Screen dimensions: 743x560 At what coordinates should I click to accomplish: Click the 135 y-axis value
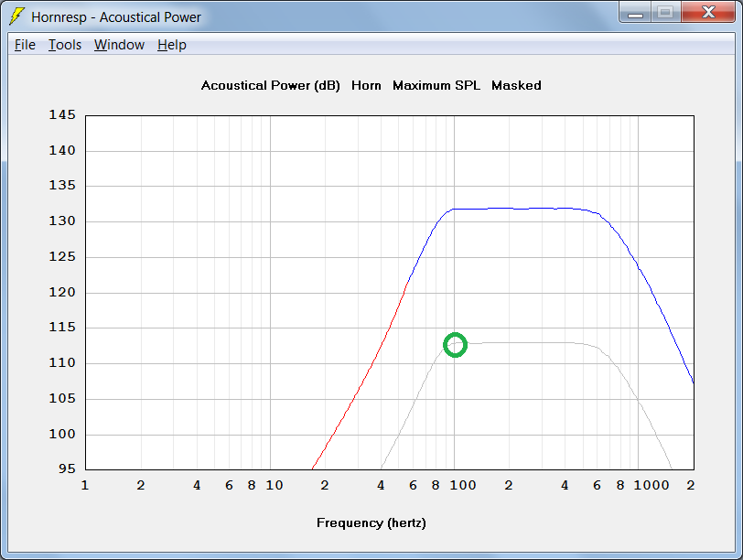62,185
